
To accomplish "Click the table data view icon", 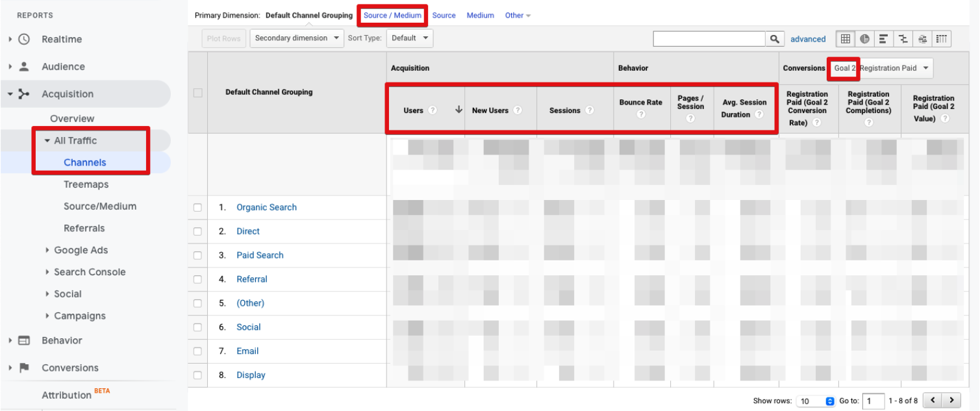I will coord(846,38).
